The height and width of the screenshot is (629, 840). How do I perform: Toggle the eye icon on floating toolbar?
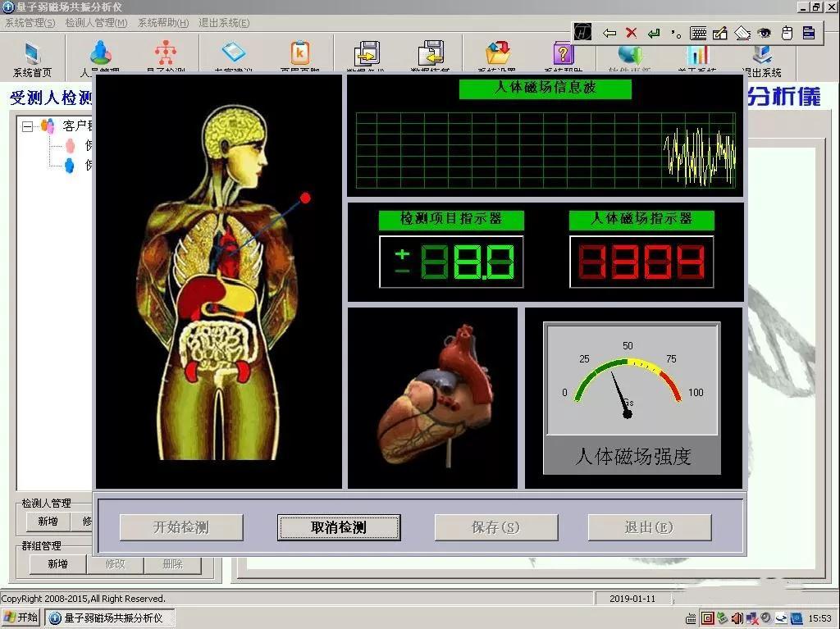coord(765,33)
